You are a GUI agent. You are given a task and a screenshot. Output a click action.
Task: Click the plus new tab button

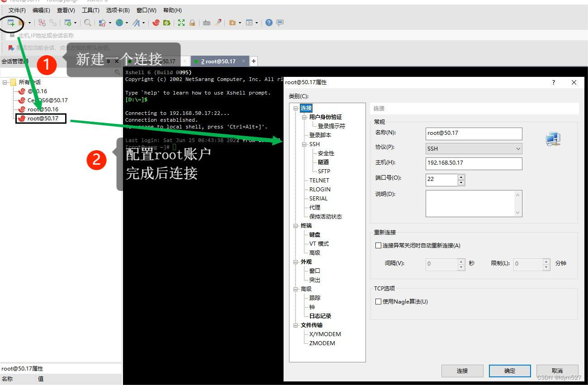254,61
